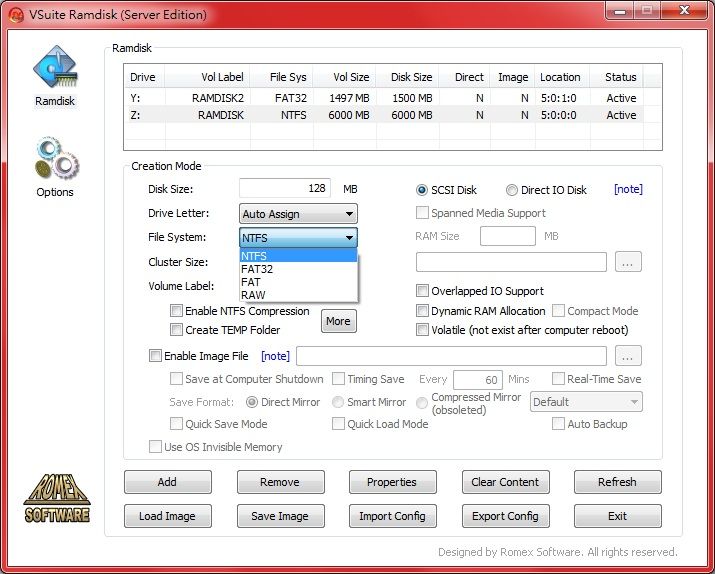Toggle the Auto Backup checkbox

(x=558, y=424)
